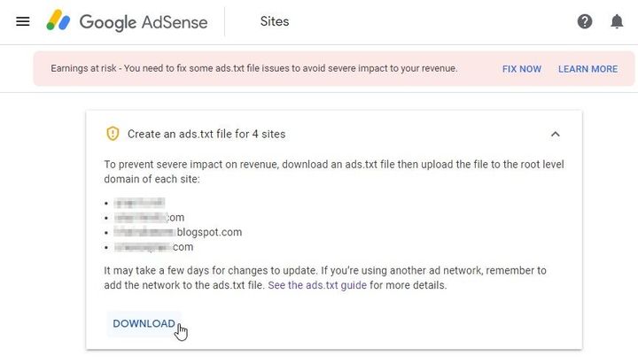Viewport: 638px width, 364px height.
Task: Click the yellow shield warning icon
Action: [x=113, y=134]
